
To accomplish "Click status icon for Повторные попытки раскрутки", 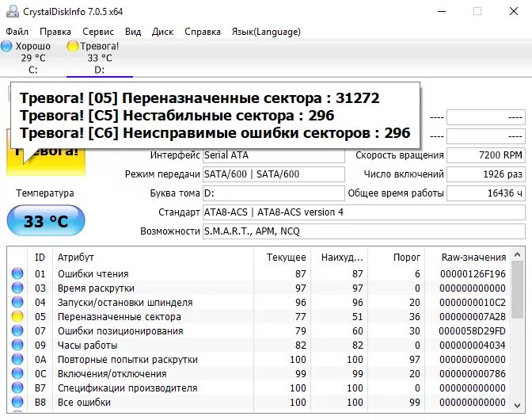I will click(17, 359).
